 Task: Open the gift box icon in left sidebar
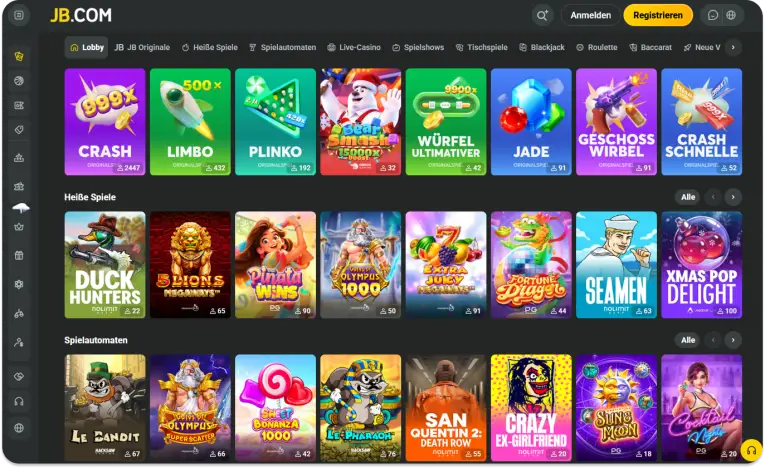click(19, 255)
